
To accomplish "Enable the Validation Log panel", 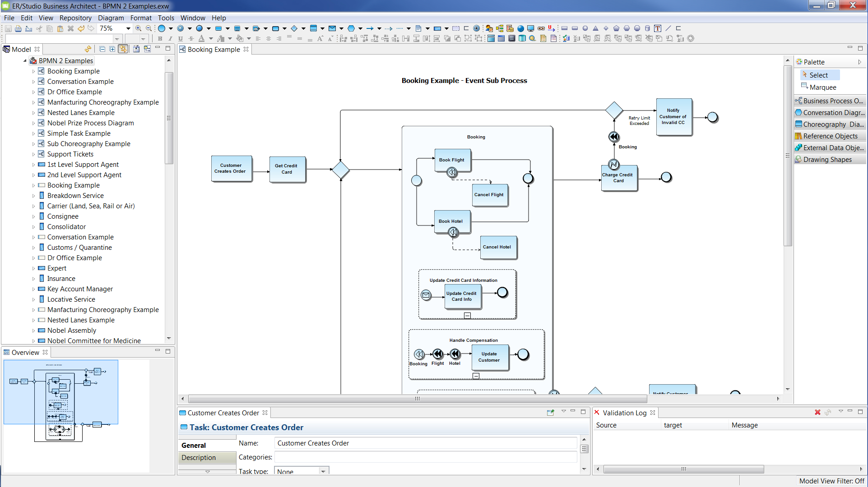I will coord(626,413).
